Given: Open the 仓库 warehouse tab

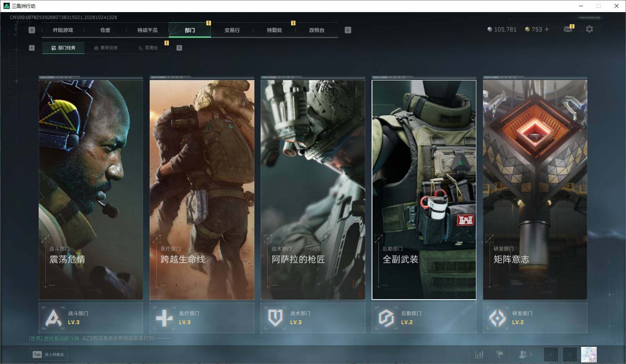Looking at the screenshot, I should click(x=105, y=30).
